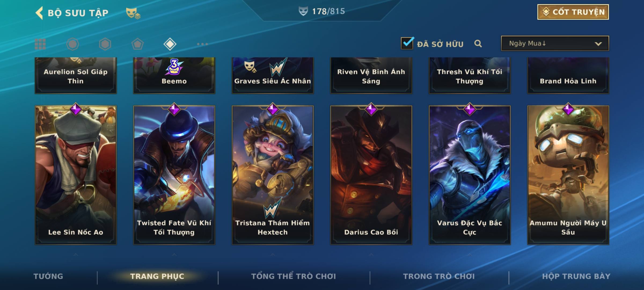Open the Ngày Mua sort dropdown

[555, 43]
